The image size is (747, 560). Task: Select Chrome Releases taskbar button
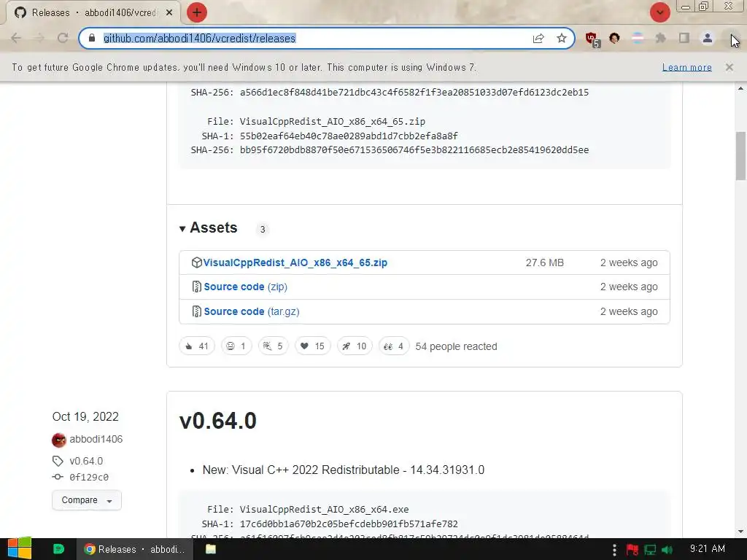coord(135,549)
